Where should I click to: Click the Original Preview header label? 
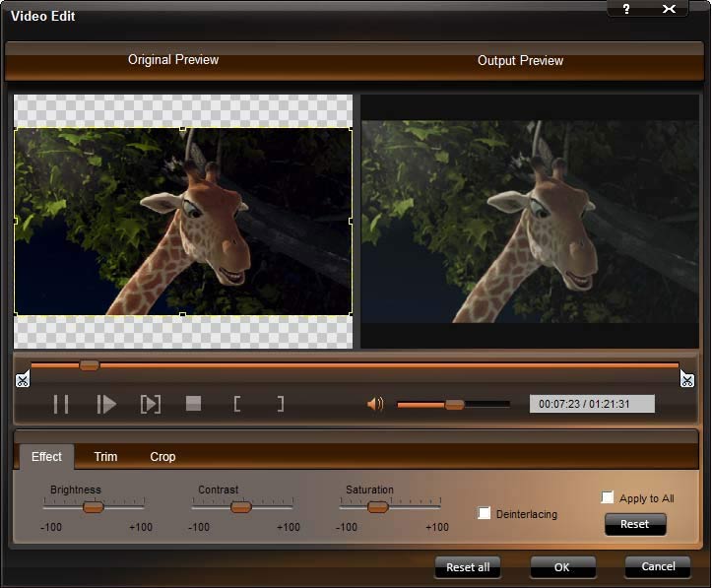pyautogui.click(x=173, y=59)
